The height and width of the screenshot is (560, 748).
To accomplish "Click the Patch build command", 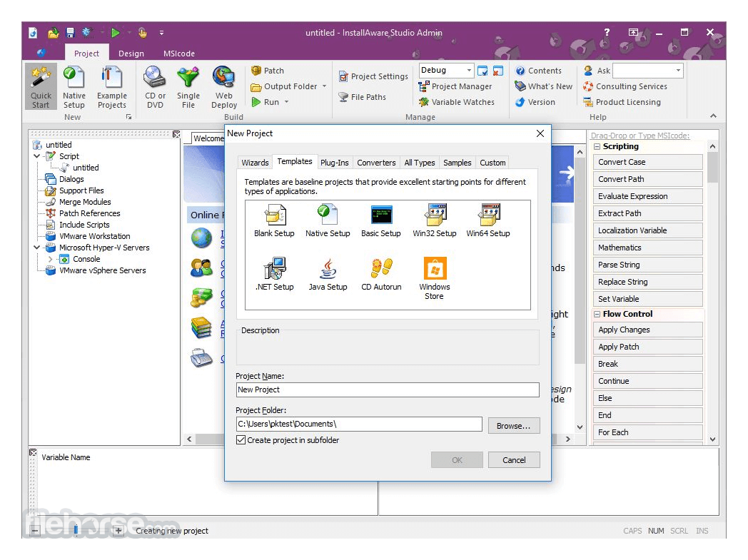I will click(x=268, y=71).
